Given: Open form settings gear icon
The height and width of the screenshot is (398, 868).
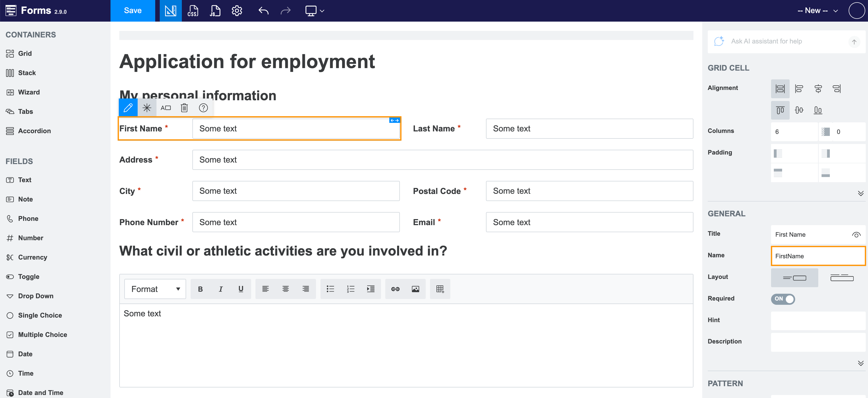Looking at the screenshot, I should (237, 11).
